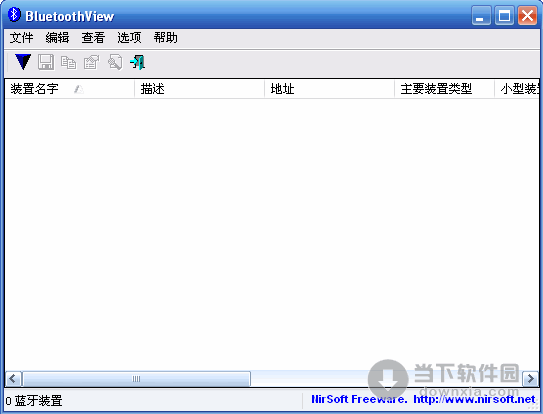
Task: Click the copy selected items icon
Action: [x=68, y=62]
